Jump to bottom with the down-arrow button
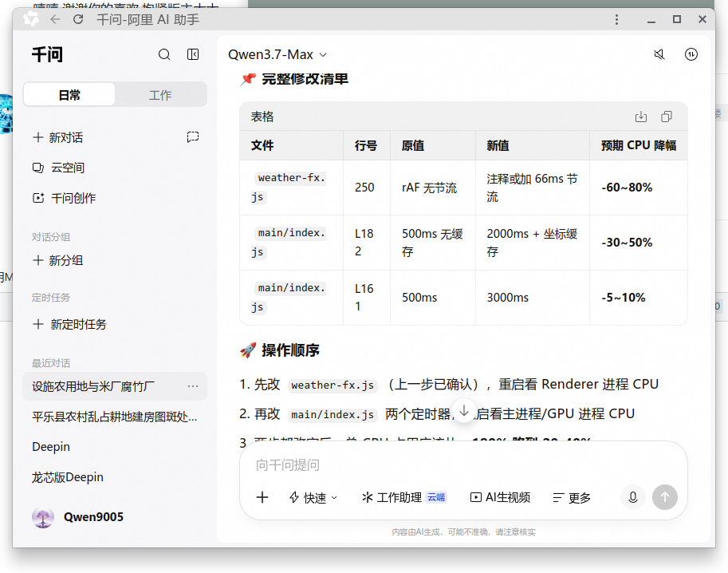This screenshot has height=573, width=728. click(x=464, y=411)
